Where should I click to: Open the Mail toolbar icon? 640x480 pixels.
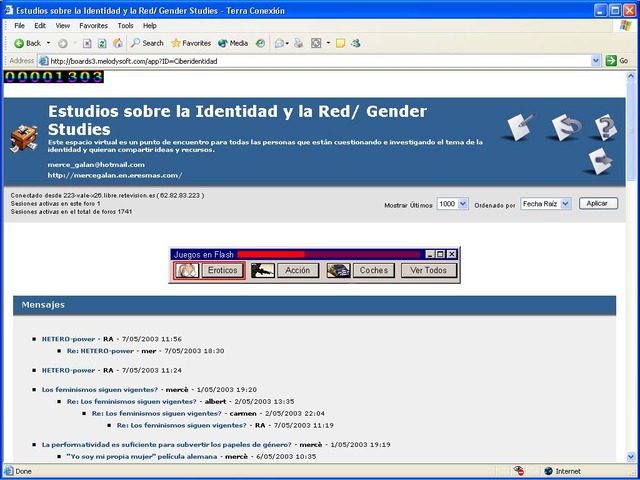(x=281, y=43)
